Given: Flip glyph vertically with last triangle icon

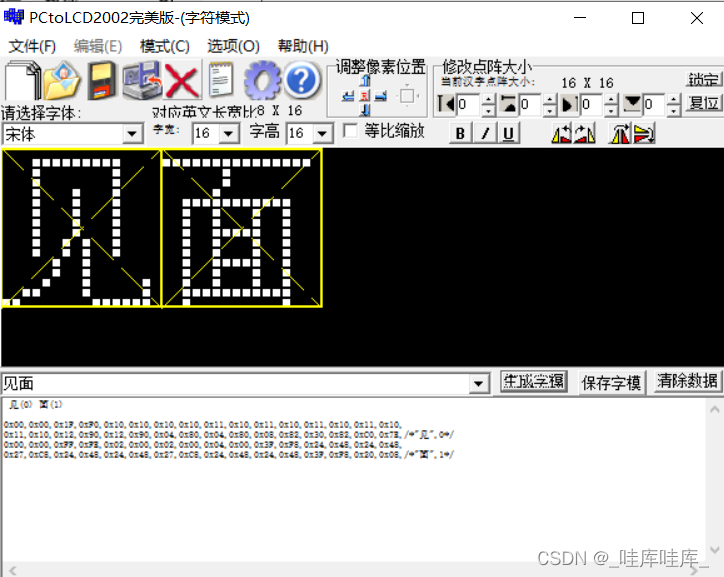Looking at the screenshot, I should (644, 133).
